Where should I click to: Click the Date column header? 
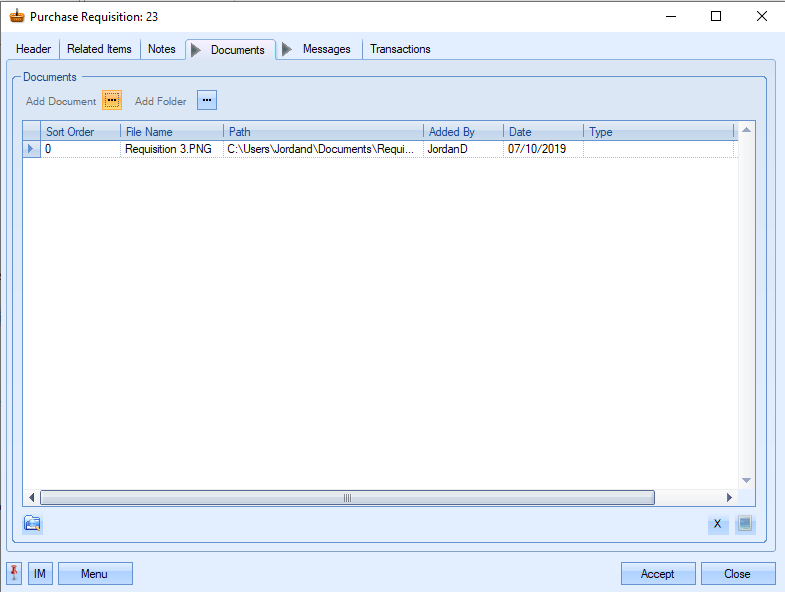click(544, 132)
